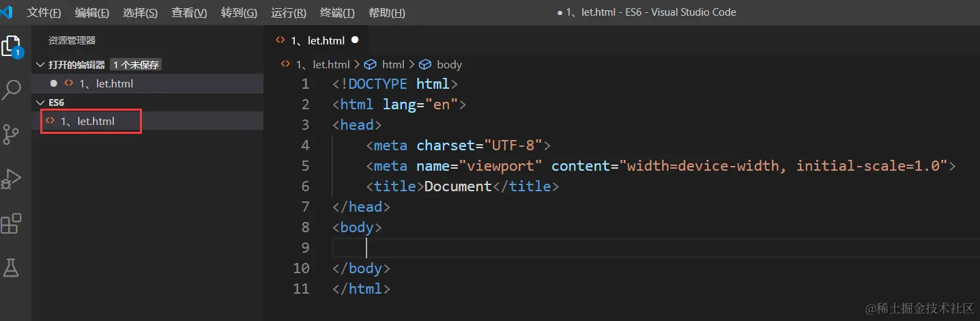Open the 终端(T) menu
This screenshot has width=980, height=321.
[337, 12]
